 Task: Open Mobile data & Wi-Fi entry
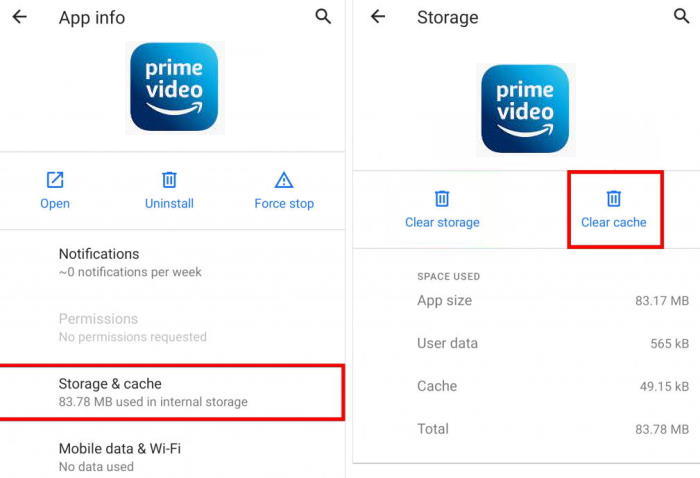pos(172,457)
